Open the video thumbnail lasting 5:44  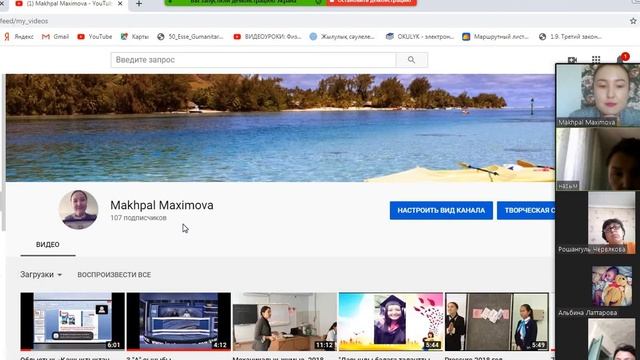[x=391, y=321]
